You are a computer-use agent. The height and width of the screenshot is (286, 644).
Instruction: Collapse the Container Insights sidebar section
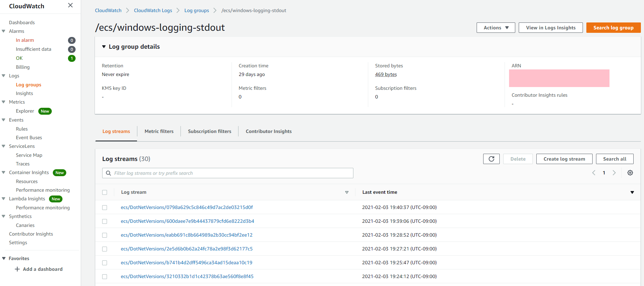click(x=3, y=172)
